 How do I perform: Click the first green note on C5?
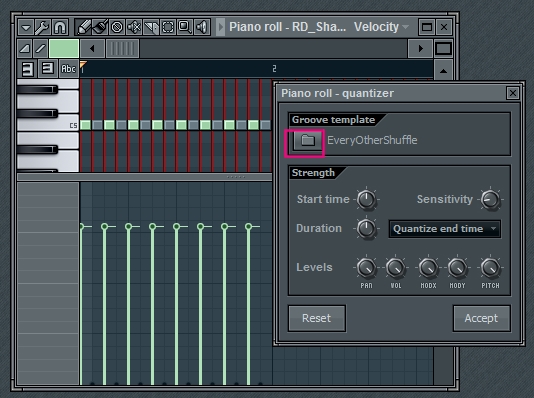pos(85,125)
